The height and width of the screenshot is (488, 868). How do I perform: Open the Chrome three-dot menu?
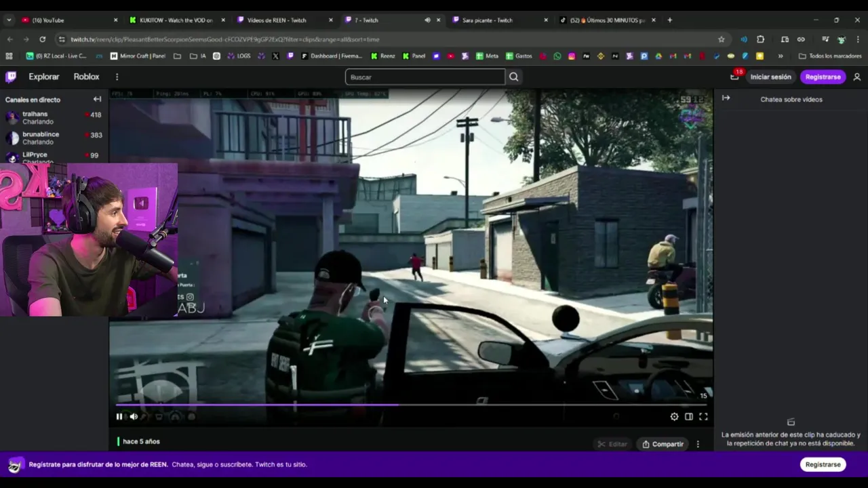click(x=858, y=39)
